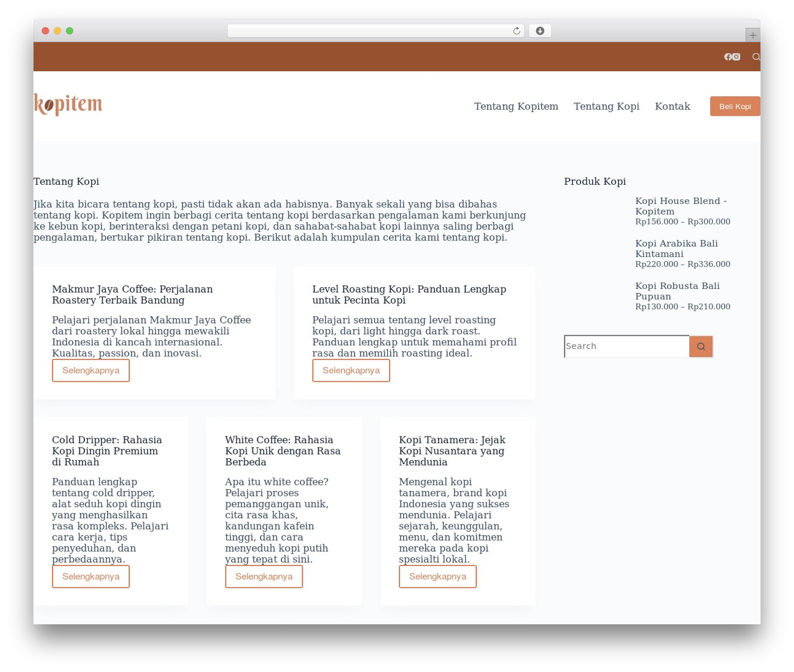Click the excerpt 'Panduan lengkap tentang cold dripper'
Image resolution: width=794 pixels, height=672 pixels.
[x=110, y=521]
